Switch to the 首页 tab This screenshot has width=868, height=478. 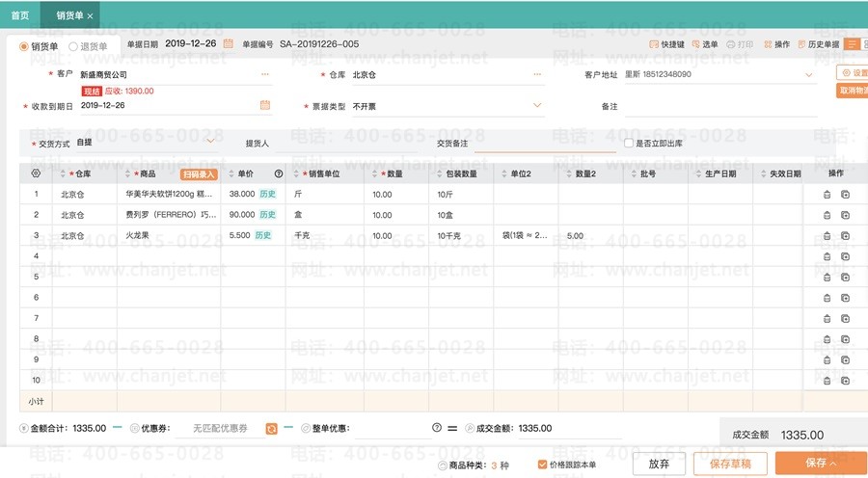19,15
